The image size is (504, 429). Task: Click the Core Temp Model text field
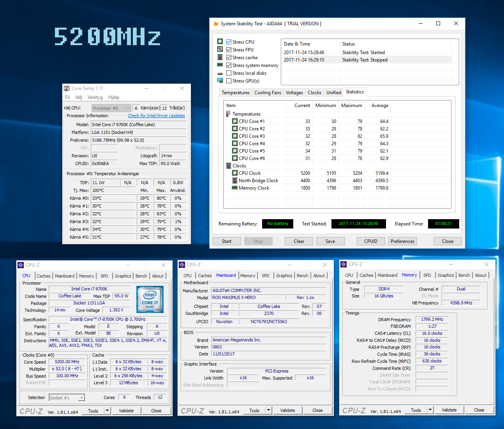pyautogui.click(x=138, y=125)
